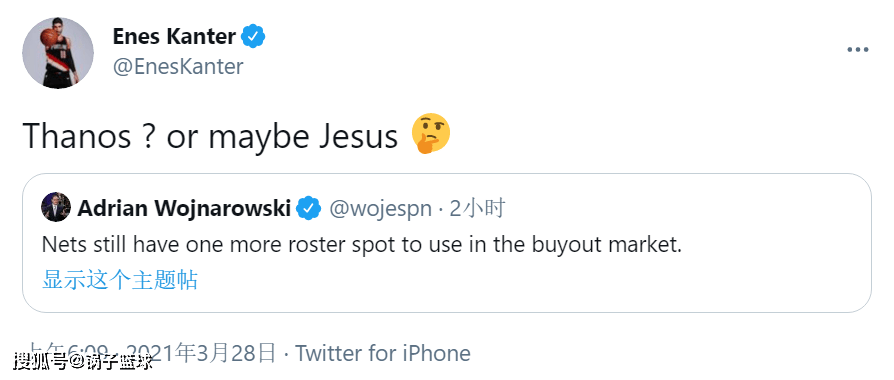Click the verified badge beside Adrian Wojnarowski
The width and height of the screenshot is (894, 380).
coord(309,209)
